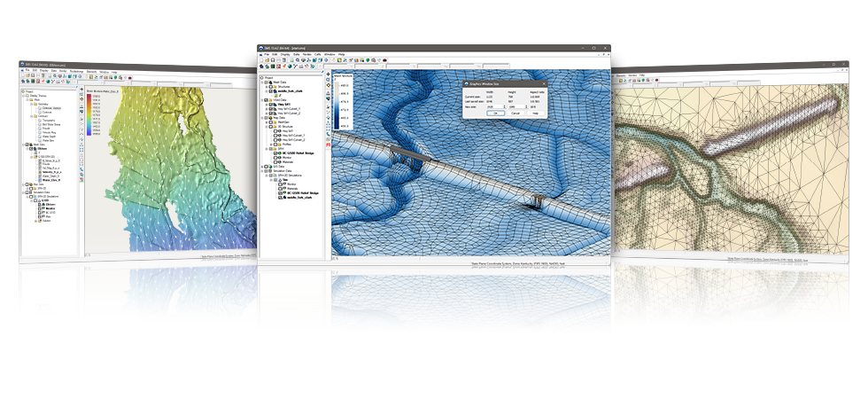
Task: Click the blue elevation color legend bar
Action: click(337, 106)
